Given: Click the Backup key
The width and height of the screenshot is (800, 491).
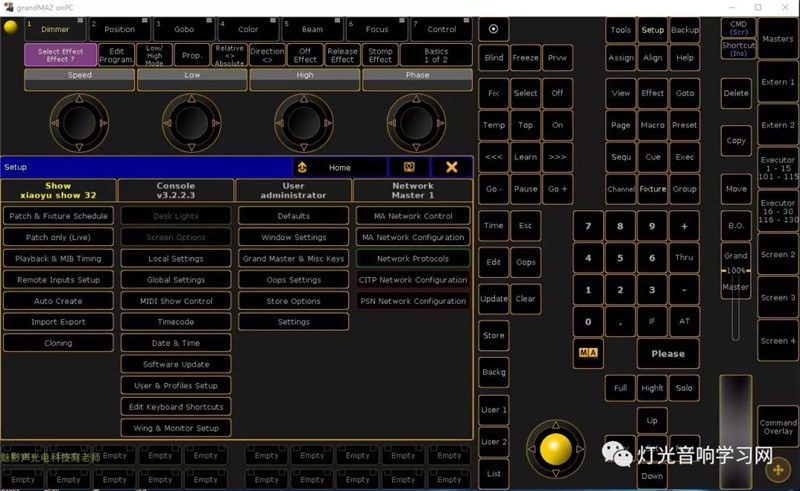Looking at the screenshot, I should point(685,30).
